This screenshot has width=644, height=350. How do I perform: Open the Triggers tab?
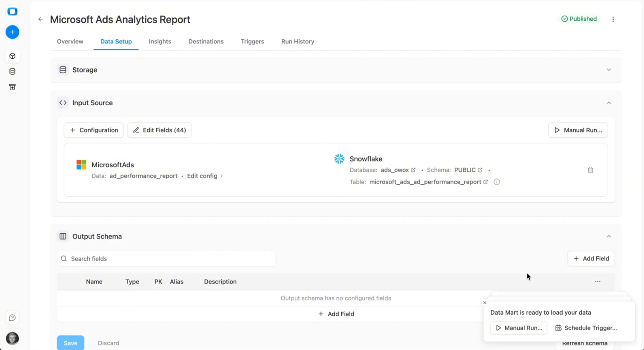pyautogui.click(x=252, y=41)
